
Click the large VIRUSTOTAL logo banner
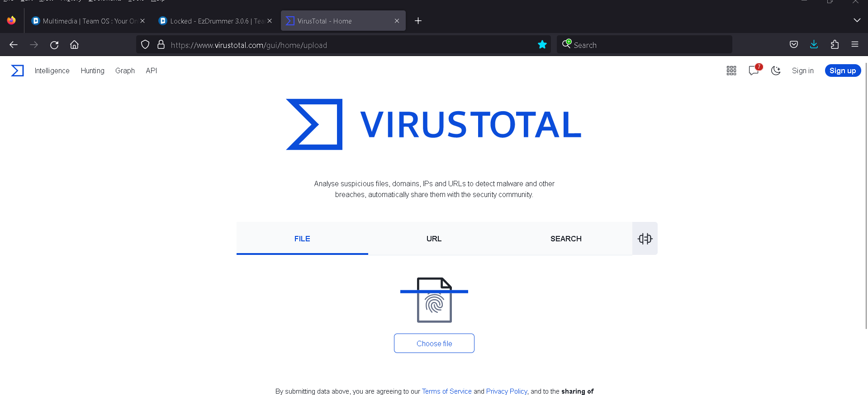point(434,124)
